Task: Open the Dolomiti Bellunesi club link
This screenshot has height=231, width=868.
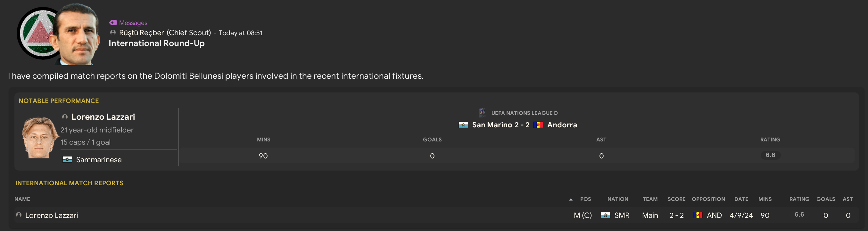Action: click(188, 76)
